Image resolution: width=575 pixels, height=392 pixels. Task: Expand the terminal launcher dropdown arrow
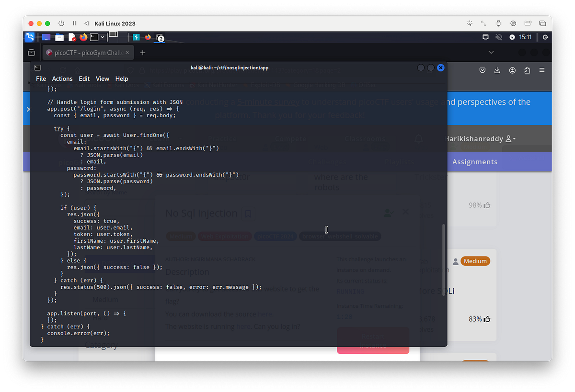(x=102, y=37)
